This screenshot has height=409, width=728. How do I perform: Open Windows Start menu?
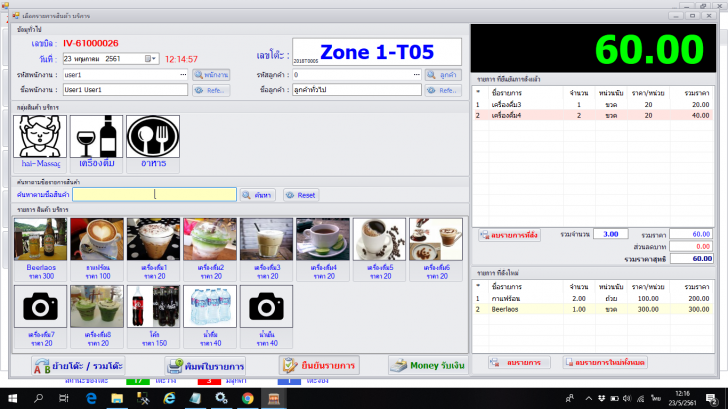(x=13, y=398)
